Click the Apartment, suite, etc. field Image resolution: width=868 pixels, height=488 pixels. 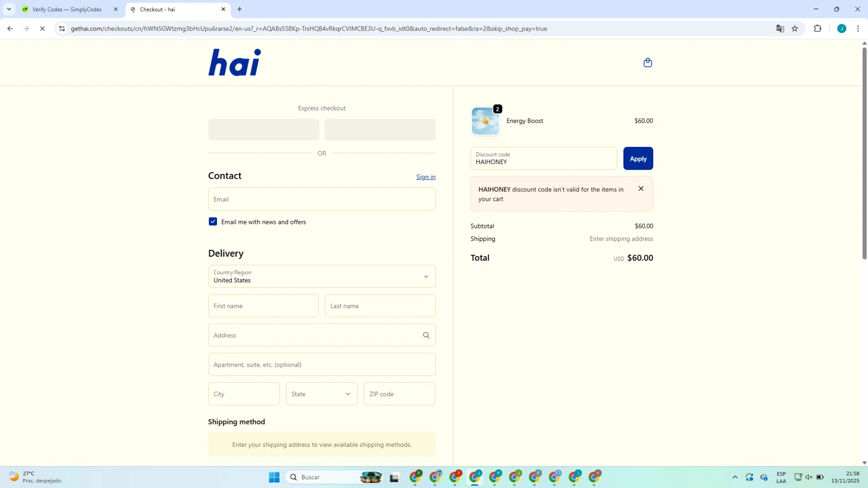pyautogui.click(x=322, y=365)
